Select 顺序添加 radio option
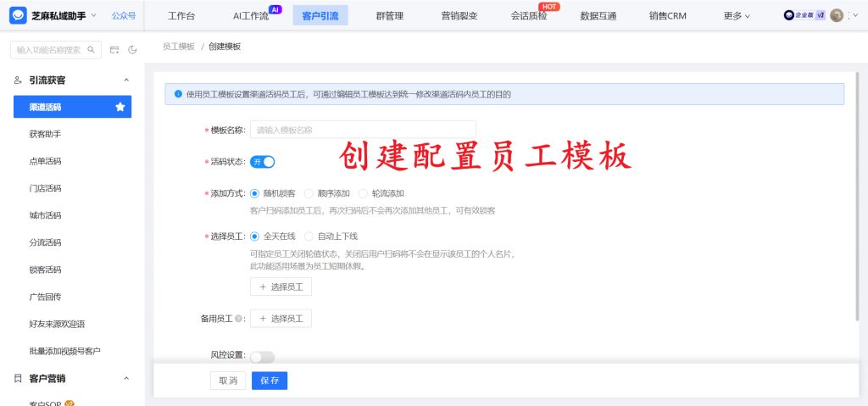 (x=309, y=193)
